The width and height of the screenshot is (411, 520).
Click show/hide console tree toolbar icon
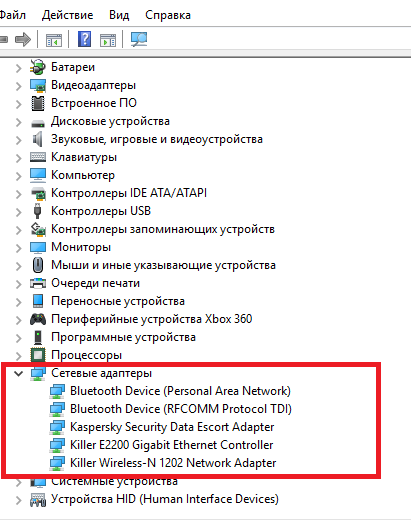tap(54, 40)
